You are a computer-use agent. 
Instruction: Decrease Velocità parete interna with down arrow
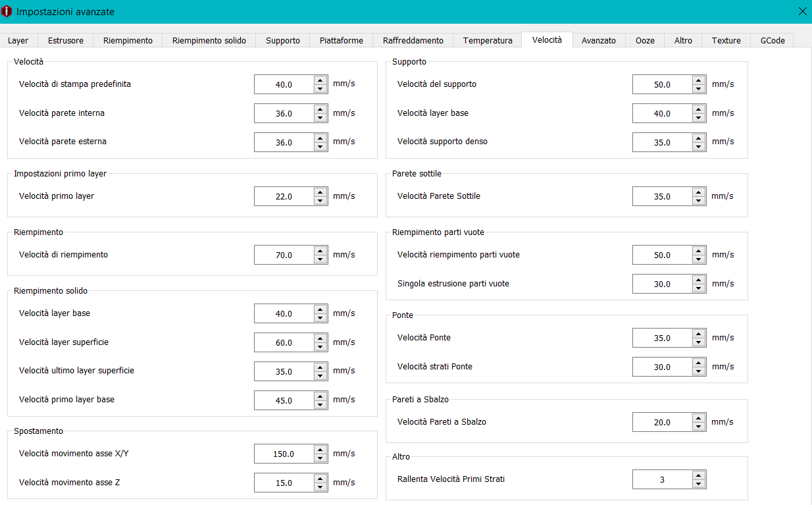(x=320, y=118)
